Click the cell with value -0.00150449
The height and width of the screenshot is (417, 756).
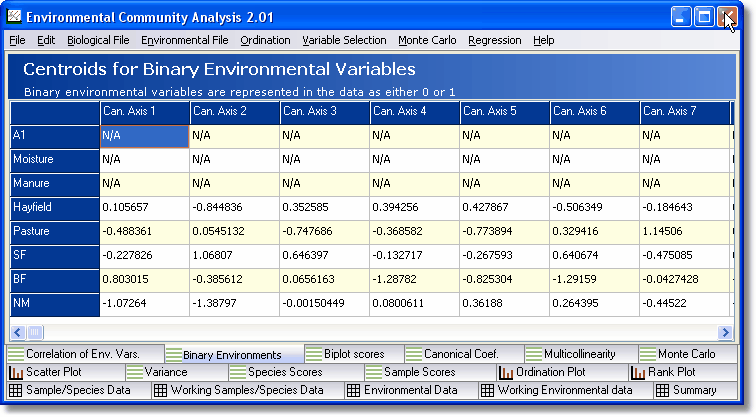(325, 305)
